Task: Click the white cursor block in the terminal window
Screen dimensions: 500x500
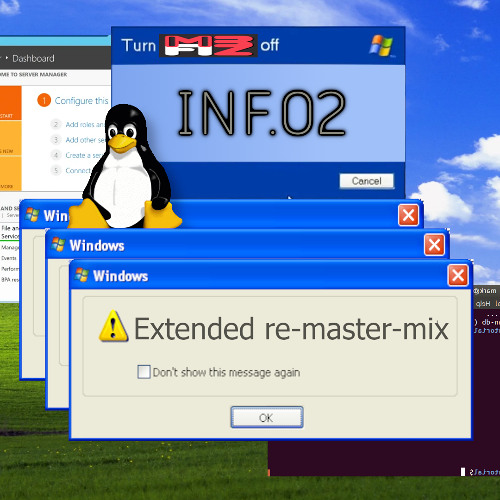Action: 463,471
